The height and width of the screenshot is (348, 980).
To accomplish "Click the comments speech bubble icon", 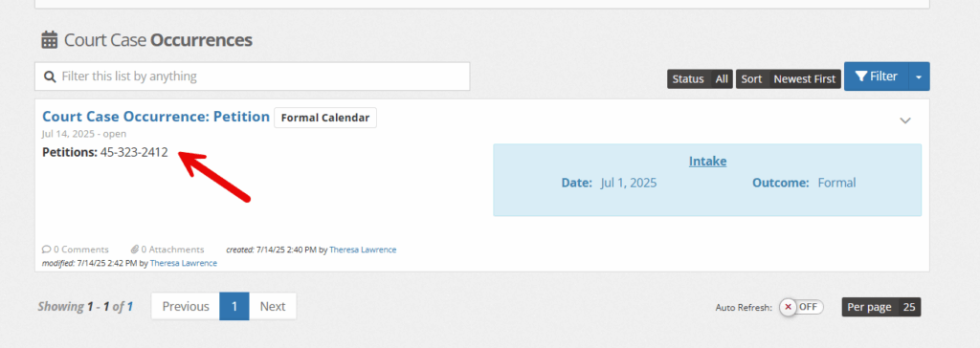I will [x=46, y=250].
